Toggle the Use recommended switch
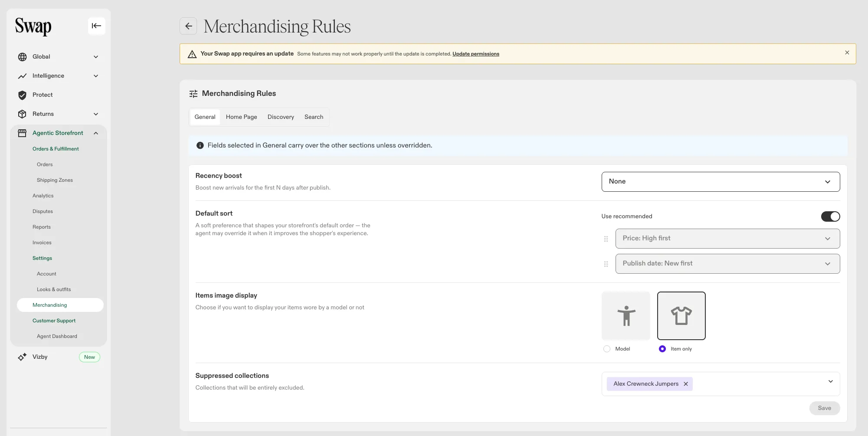Screen dimensions: 868x436 click(830, 216)
